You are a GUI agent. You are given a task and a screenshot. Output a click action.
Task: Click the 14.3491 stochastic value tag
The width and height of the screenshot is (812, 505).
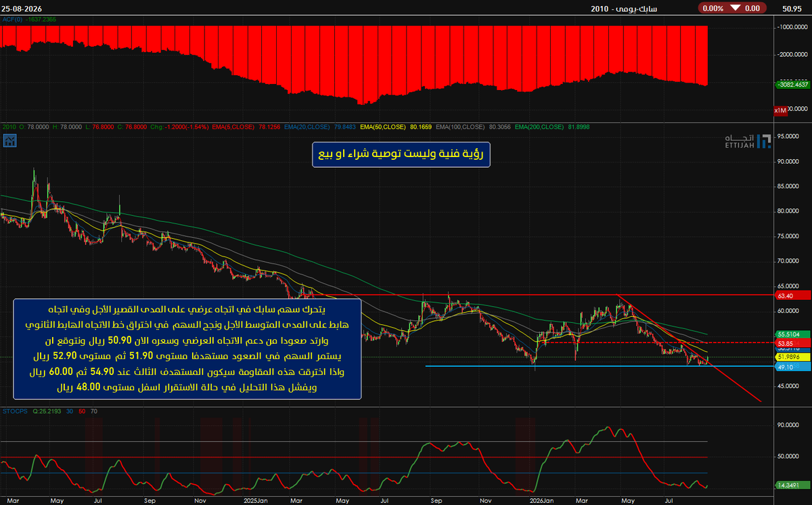(x=792, y=485)
